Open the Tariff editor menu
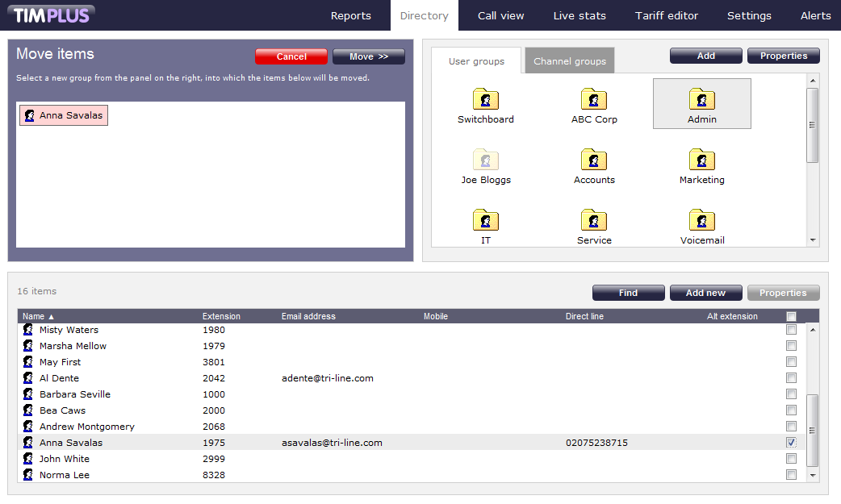 coord(666,15)
